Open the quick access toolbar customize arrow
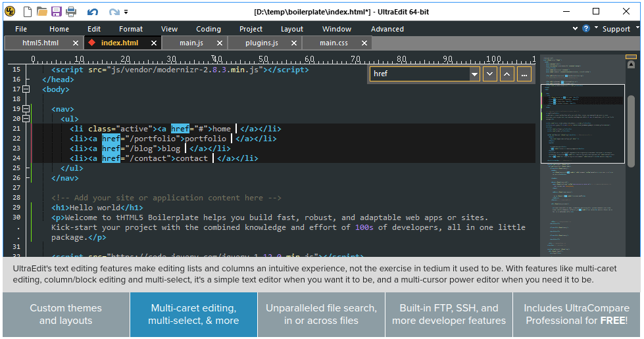 pos(126,12)
